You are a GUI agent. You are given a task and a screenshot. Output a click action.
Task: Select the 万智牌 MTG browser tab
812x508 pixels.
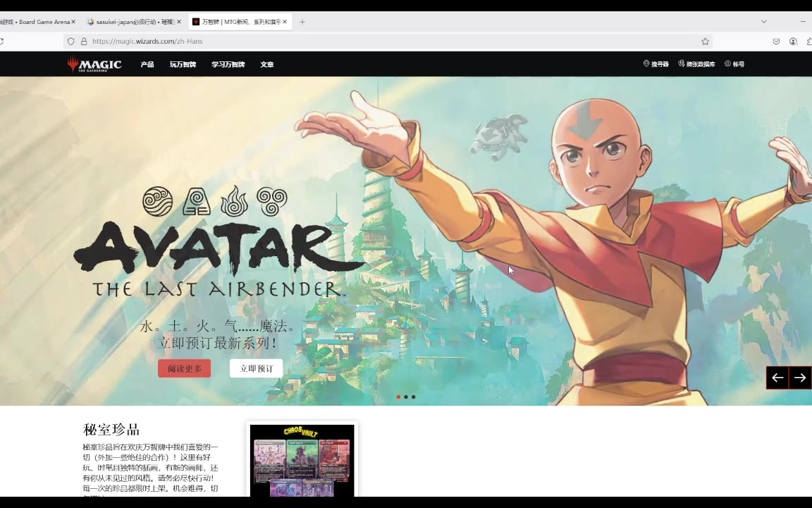click(x=240, y=22)
